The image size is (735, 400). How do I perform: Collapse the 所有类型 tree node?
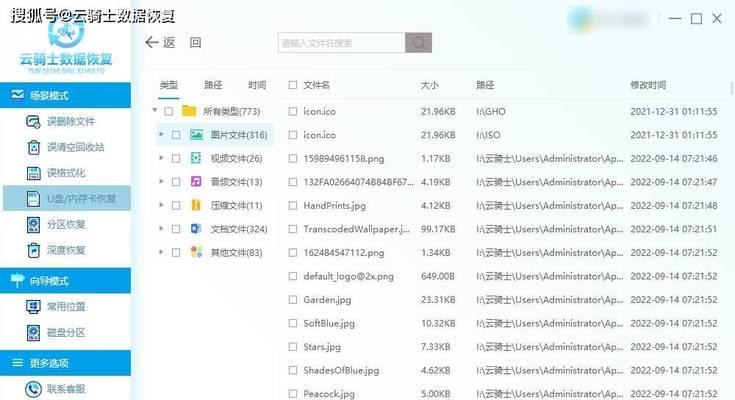(155, 111)
